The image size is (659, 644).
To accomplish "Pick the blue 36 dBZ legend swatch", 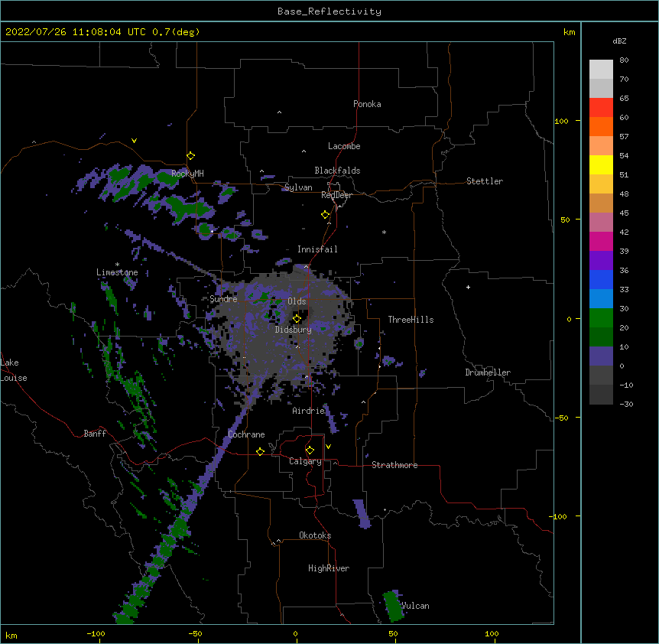I will click(601, 279).
